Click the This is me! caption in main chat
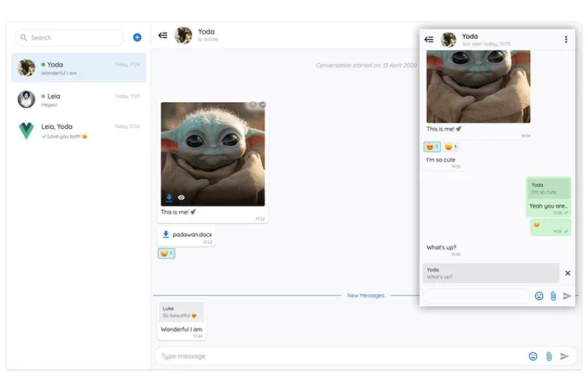588x390 pixels. tap(178, 212)
